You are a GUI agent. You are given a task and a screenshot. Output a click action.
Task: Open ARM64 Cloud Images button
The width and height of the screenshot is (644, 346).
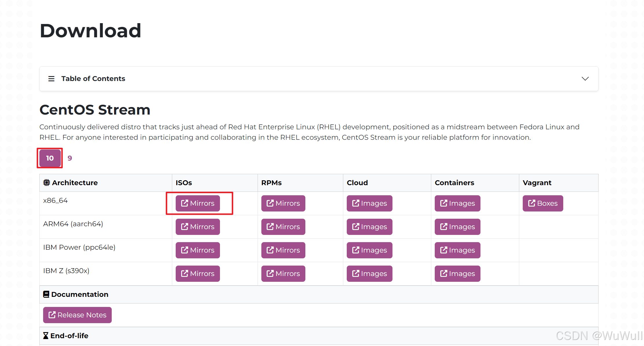369,227
